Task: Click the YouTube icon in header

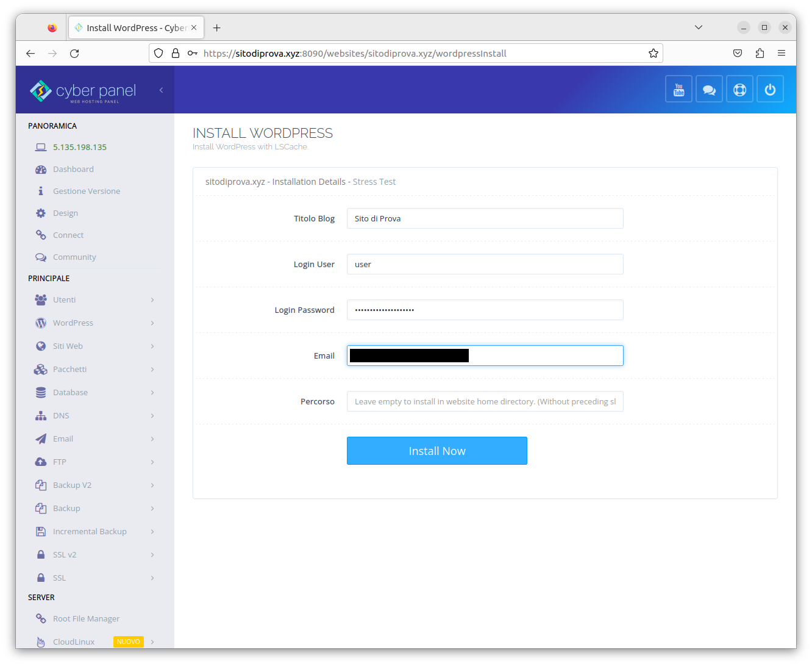Action: pos(678,90)
